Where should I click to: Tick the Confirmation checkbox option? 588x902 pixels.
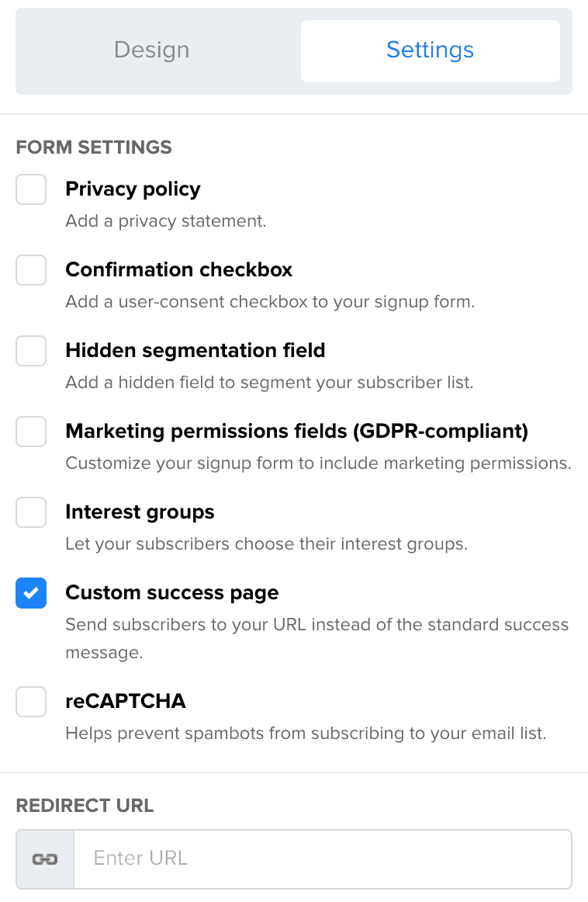click(x=31, y=270)
